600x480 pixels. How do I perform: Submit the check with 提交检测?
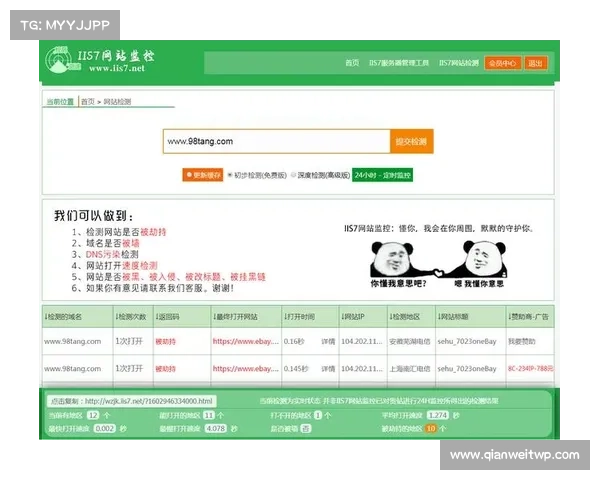click(411, 141)
